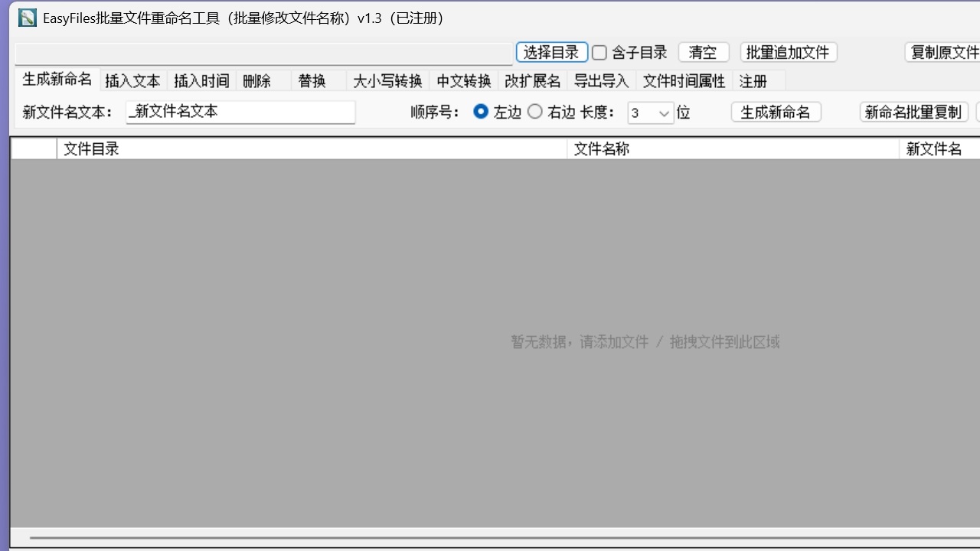Viewport: 980px width, 551px height.
Task: Switch to the 生成新命名 tab
Action: tap(57, 80)
